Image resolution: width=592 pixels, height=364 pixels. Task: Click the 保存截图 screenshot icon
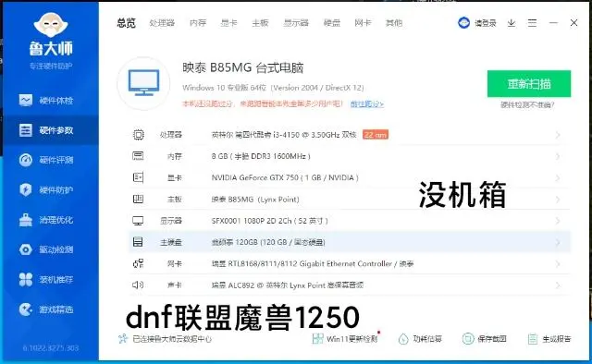click(x=468, y=338)
